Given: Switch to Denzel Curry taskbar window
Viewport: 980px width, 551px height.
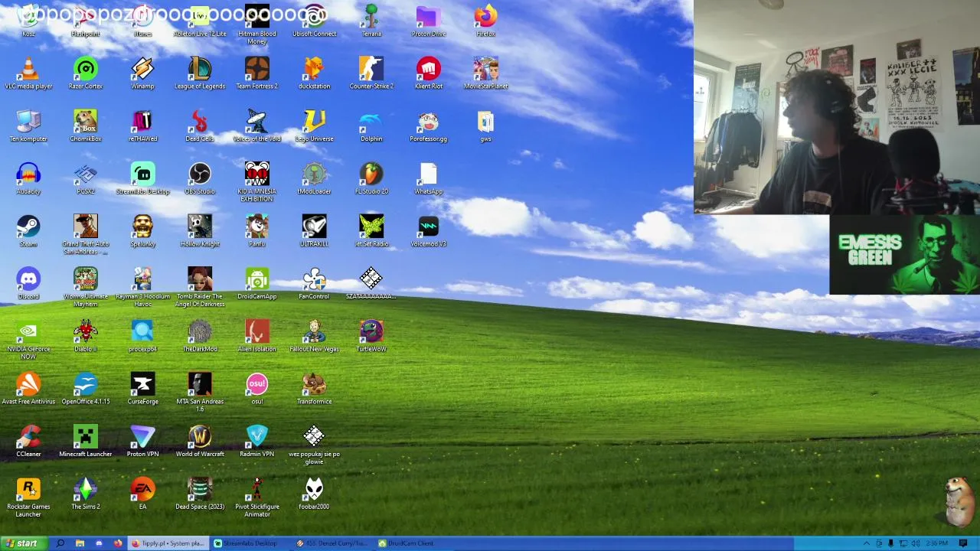Looking at the screenshot, I should [332, 543].
